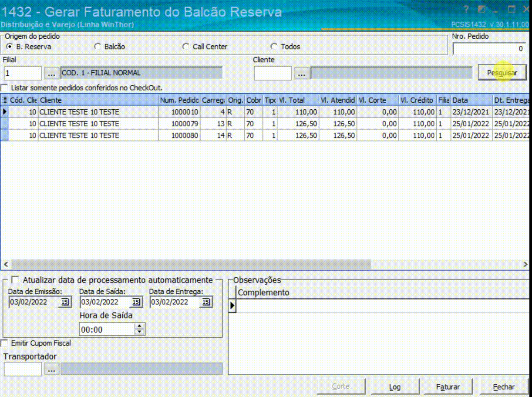Viewport: 532px width, 397px height.
Task: Click the Data de Entrega date field
Action: (175, 302)
